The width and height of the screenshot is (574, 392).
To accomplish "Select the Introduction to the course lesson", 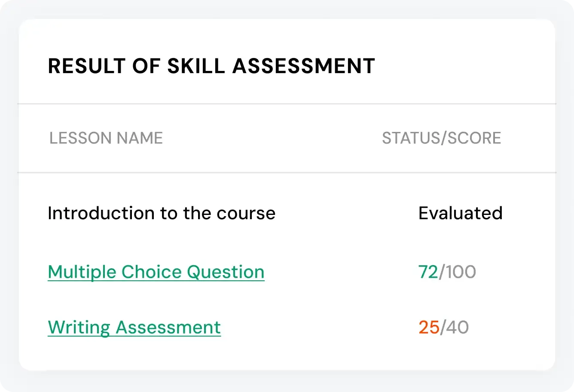I will click(162, 213).
